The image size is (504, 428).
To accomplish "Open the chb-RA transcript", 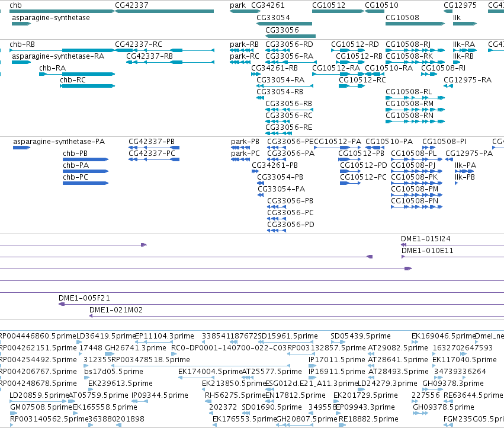I will [x=77, y=74].
